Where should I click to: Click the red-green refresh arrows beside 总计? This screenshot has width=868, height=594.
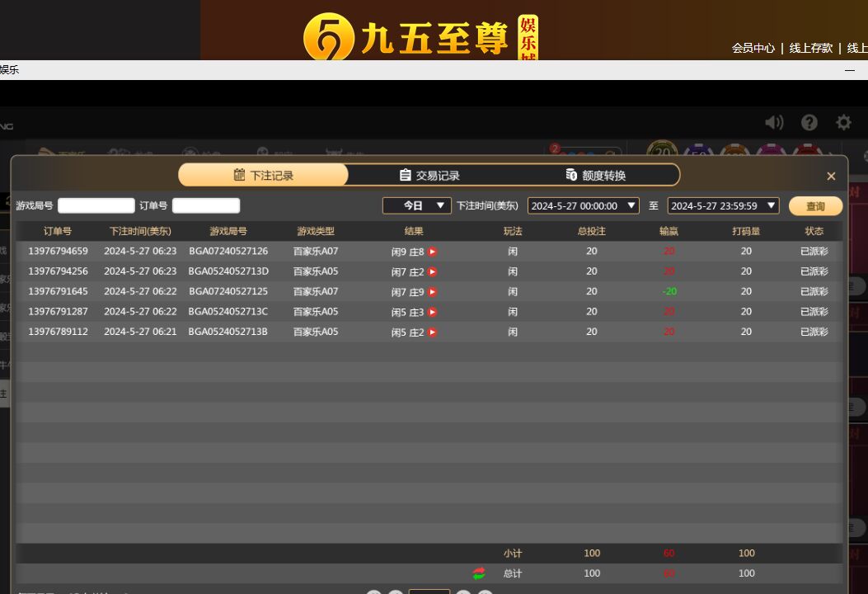coord(479,573)
